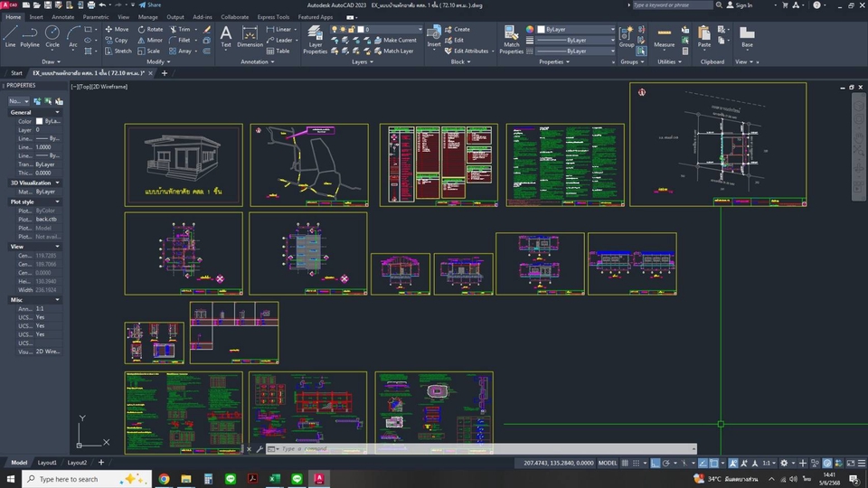This screenshot has width=868, height=488.
Task: Select the Text annotation tool
Action: click(x=226, y=36)
